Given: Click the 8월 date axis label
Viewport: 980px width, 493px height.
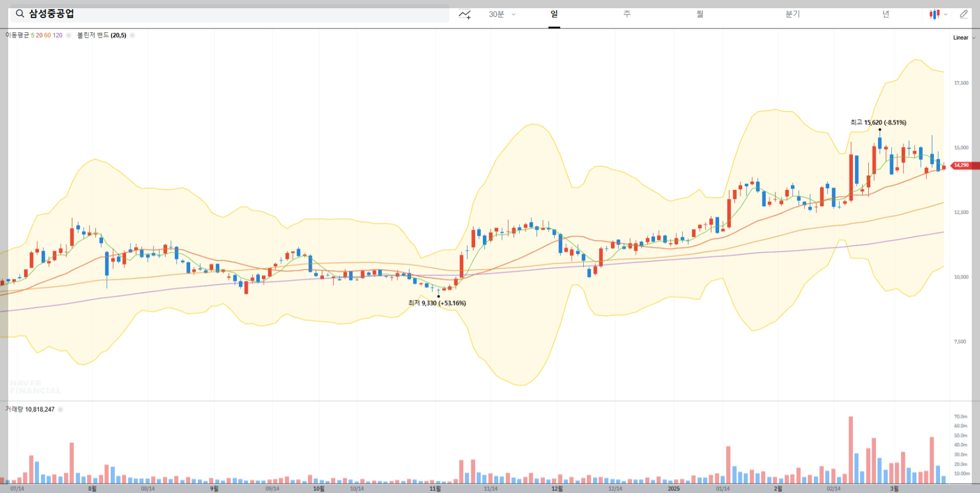Looking at the screenshot, I should [x=92, y=489].
